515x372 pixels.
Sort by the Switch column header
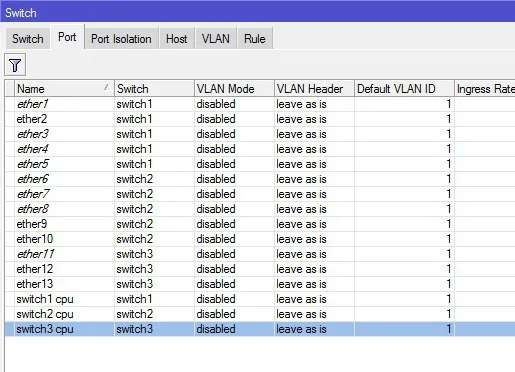tap(154, 89)
